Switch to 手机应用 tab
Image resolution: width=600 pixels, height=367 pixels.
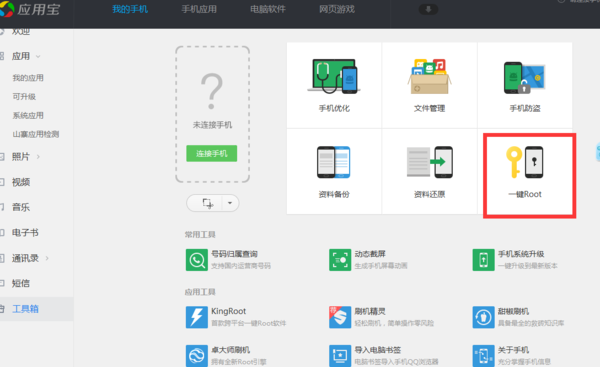coord(199,9)
